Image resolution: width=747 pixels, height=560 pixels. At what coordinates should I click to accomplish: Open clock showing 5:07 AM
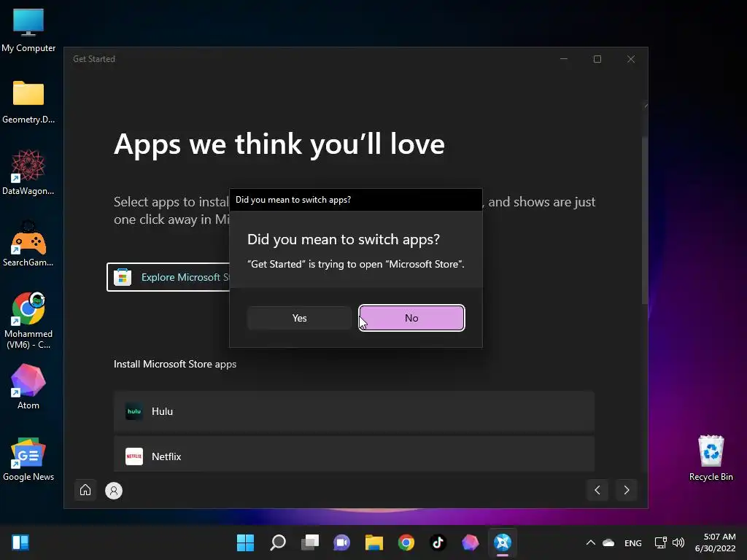point(715,542)
